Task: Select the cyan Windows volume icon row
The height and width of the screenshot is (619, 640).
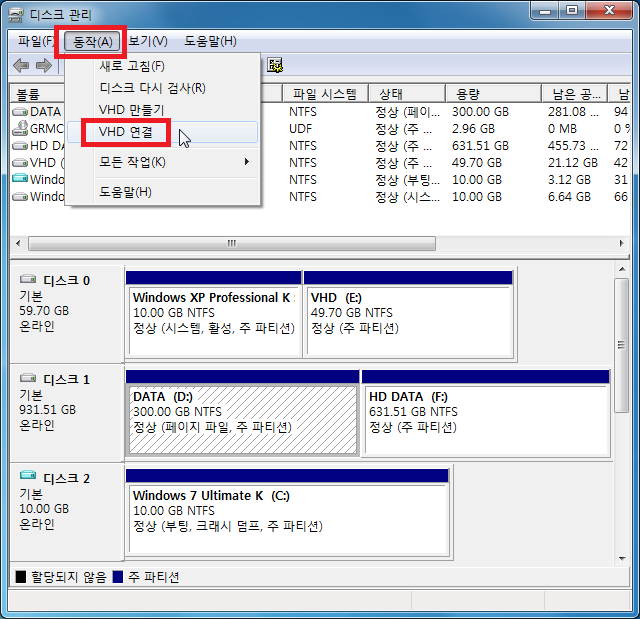Action: click(x=20, y=179)
